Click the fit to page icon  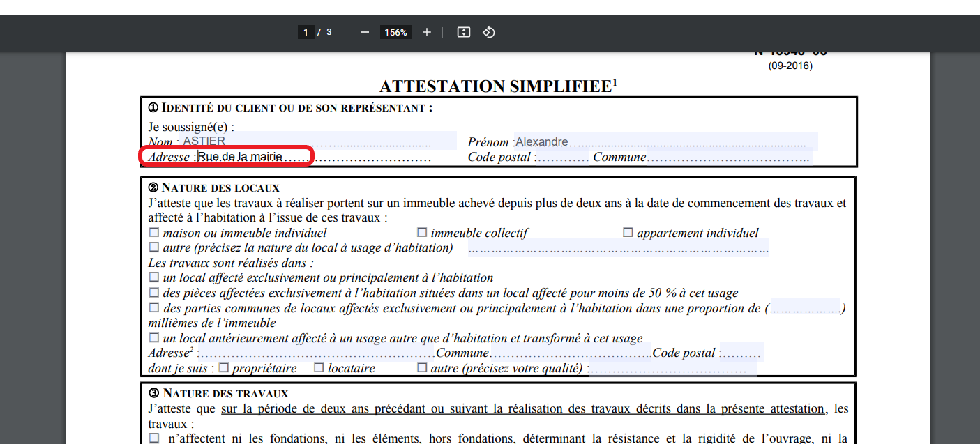[x=464, y=32]
